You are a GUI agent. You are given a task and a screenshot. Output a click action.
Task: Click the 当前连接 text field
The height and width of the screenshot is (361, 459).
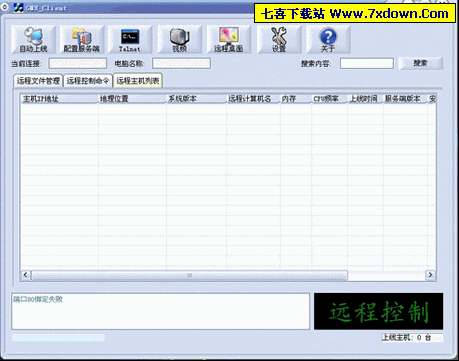pyautogui.click(x=78, y=63)
